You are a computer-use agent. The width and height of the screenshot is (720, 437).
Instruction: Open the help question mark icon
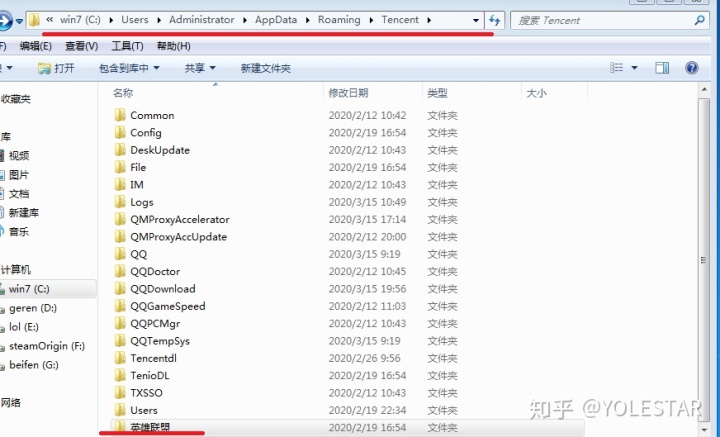pos(692,68)
